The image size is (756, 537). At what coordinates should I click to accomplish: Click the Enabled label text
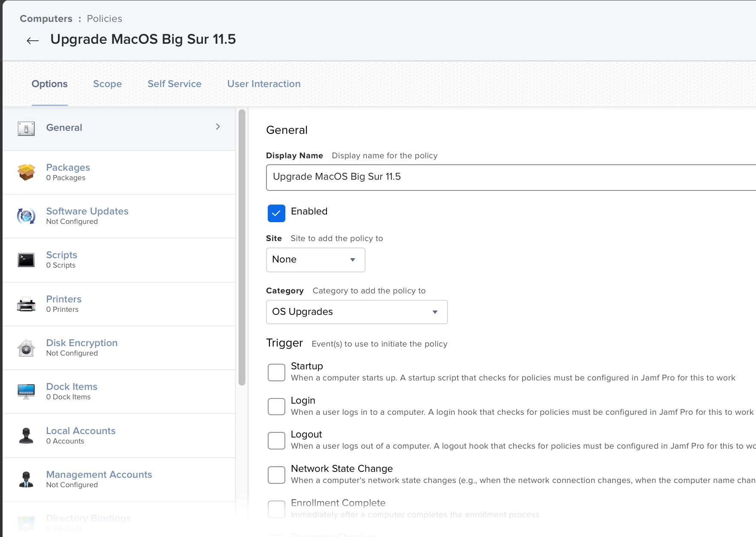[309, 211]
